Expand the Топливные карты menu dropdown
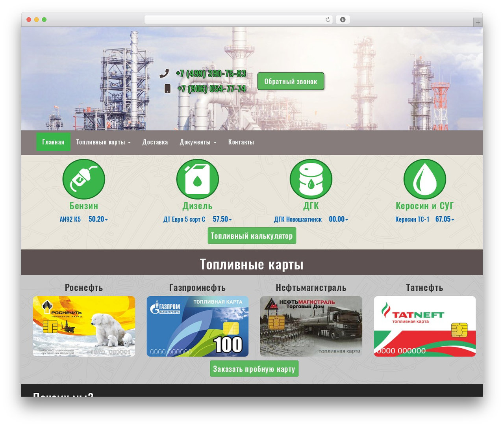The width and height of the screenshot is (504, 427). tap(104, 142)
